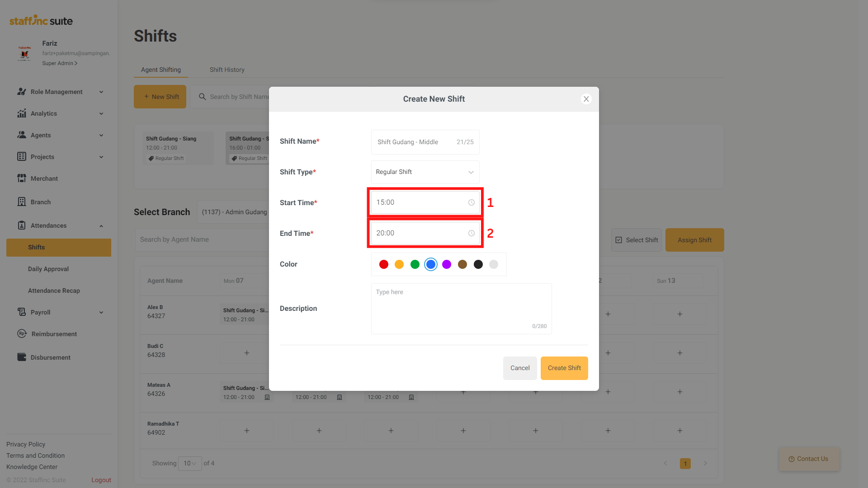Screen dimensions: 868x488
Task: Click the Analytics chart icon
Action: tap(21, 113)
